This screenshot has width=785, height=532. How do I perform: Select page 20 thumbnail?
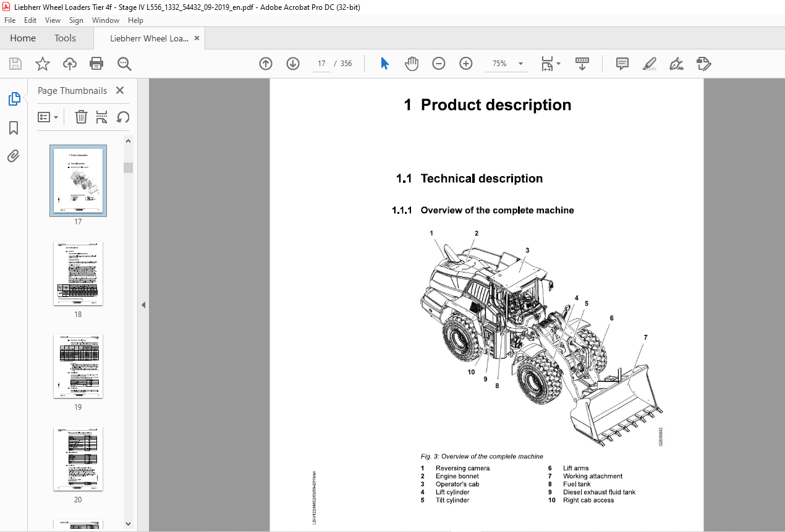tap(78, 459)
